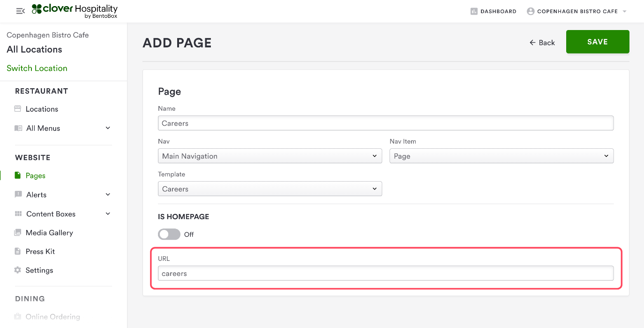644x328 pixels.
Task: Click the Settings gear icon
Action: click(x=18, y=270)
